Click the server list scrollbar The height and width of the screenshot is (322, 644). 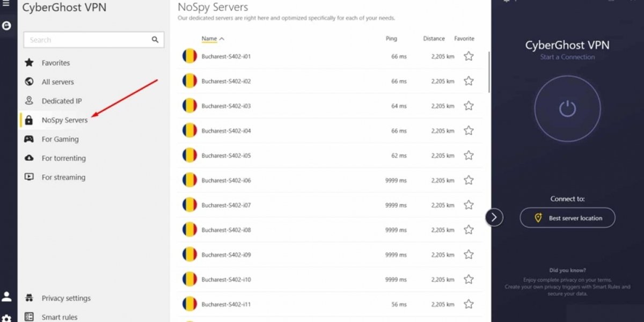(488, 71)
